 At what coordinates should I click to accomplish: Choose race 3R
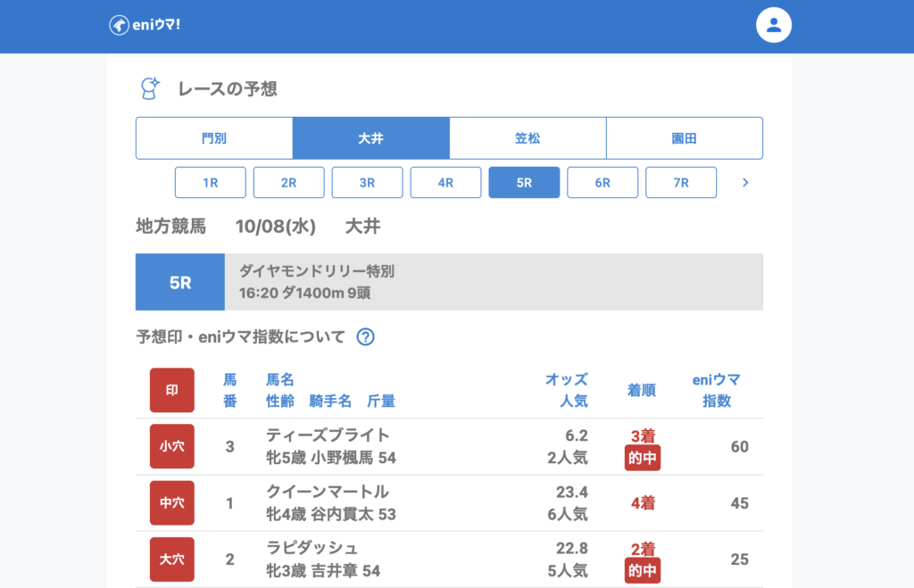[367, 183]
